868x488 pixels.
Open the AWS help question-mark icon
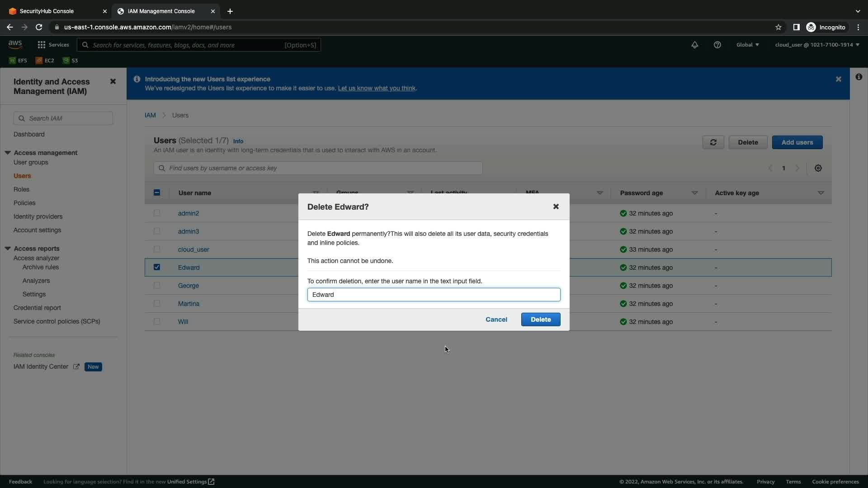(717, 45)
